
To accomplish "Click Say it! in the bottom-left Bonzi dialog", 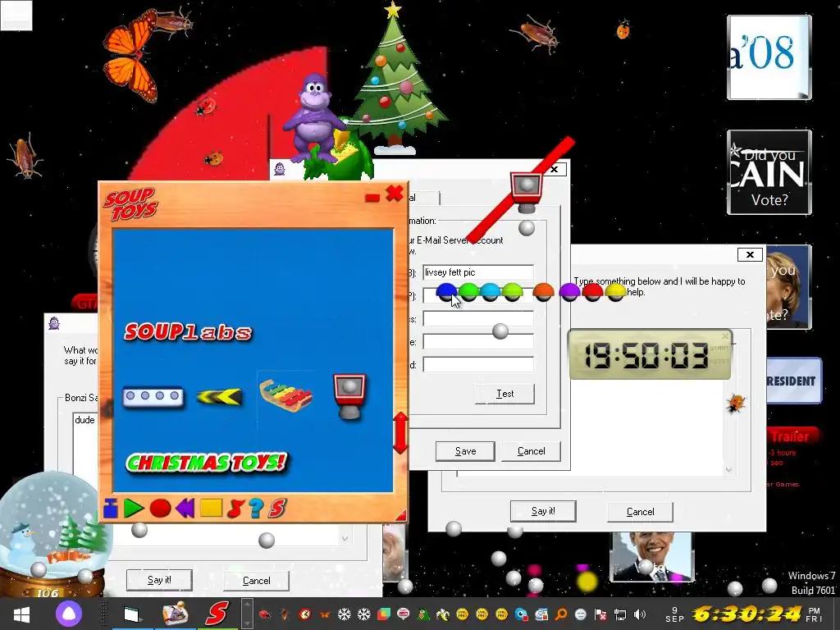I will pos(159,580).
